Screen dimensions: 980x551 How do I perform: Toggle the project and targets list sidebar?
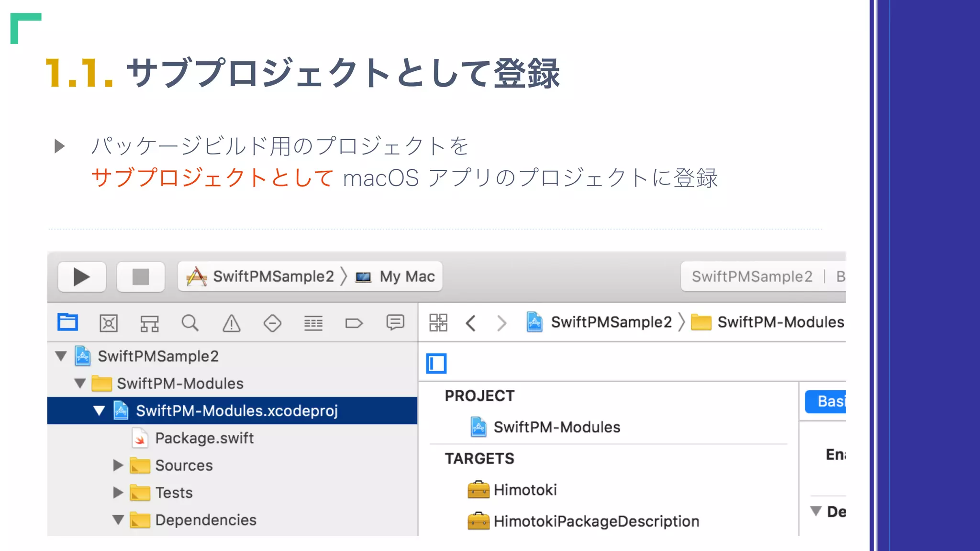pyautogui.click(x=436, y=364)
